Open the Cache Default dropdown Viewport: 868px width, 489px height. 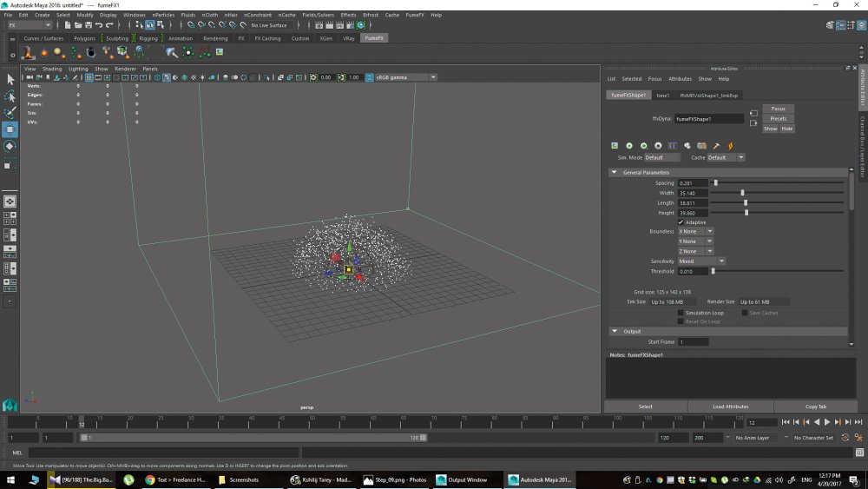tap(726, 157)
